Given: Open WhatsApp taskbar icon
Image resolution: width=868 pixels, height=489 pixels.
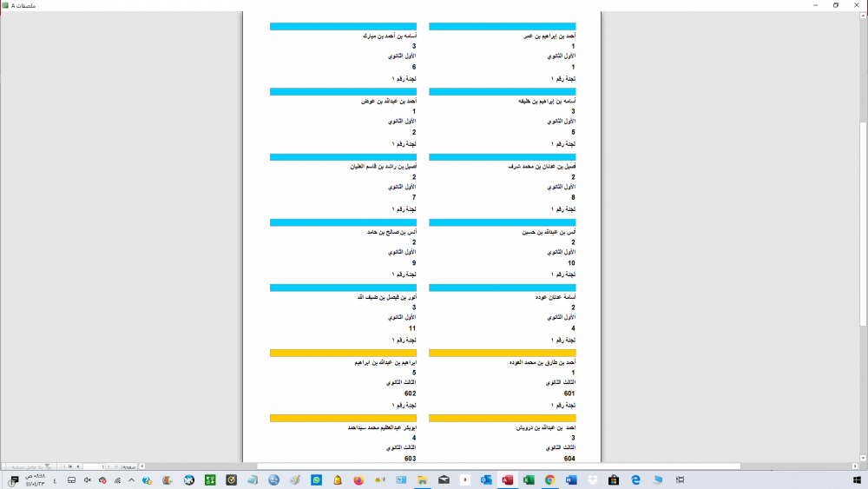Looking at the screenshot, I should 316,480.
